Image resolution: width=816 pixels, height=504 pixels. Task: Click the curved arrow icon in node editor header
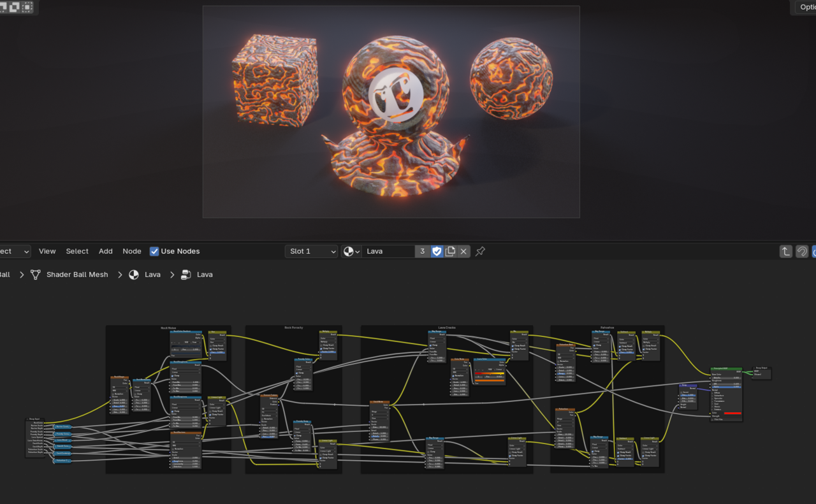[x=802, y=252]
